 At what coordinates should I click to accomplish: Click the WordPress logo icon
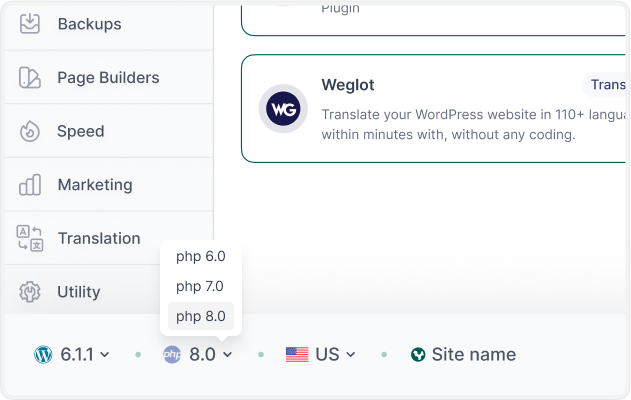point(43,354)
